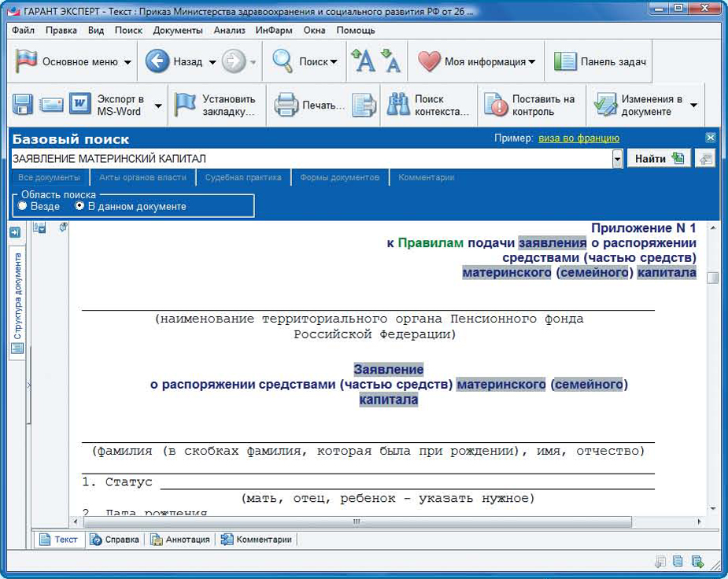Screen dimensions: 728x579
Task: Click the print preview icon next to Печать
Action: coord(364,105)
